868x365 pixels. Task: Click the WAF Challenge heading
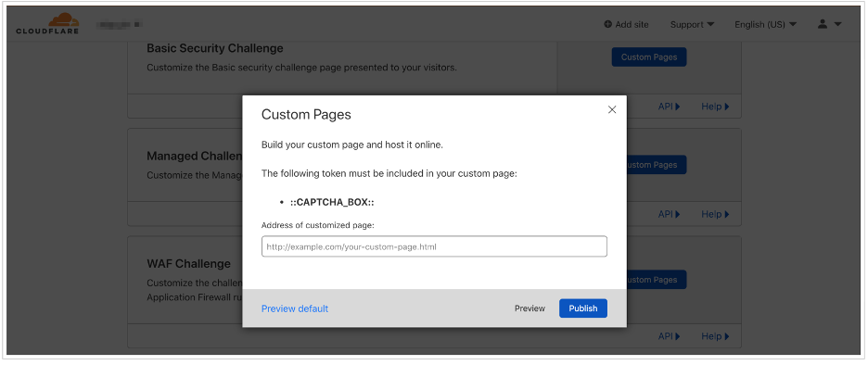189,264
